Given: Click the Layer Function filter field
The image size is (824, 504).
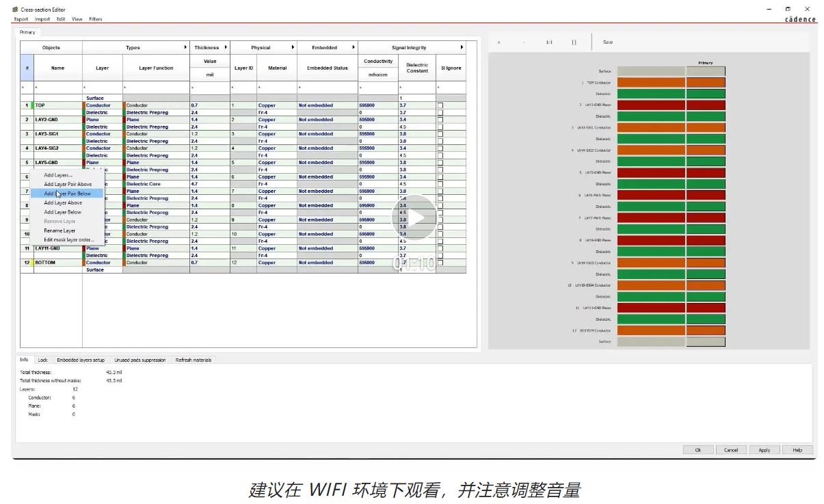Looking at the screenshot, I should [156, 88].
